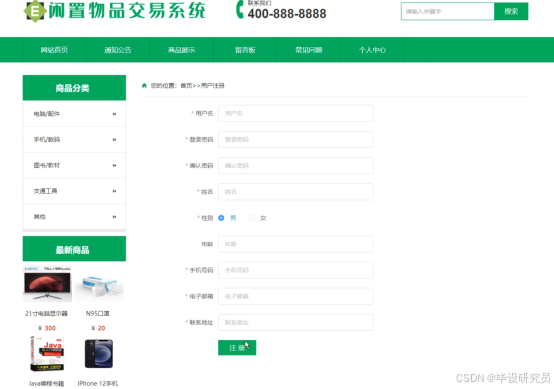Open the iPhone 12手机 product thumbnail
The height and width of the screenshot is (389, 554).
point(99,354)
